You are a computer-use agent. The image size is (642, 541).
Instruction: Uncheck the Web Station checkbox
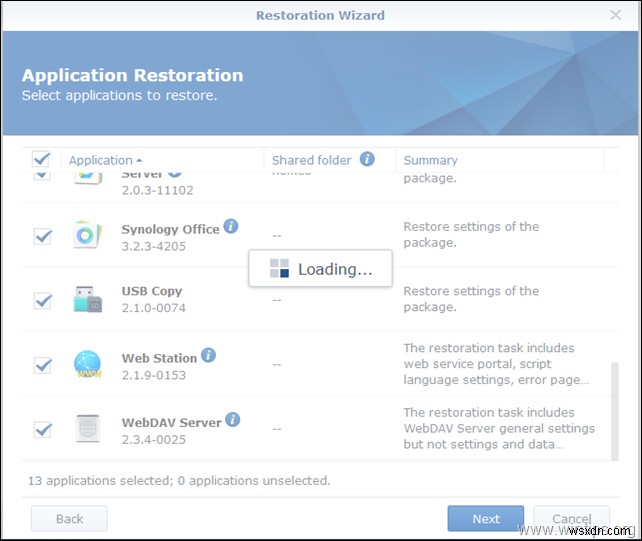(x=43, y=365)
